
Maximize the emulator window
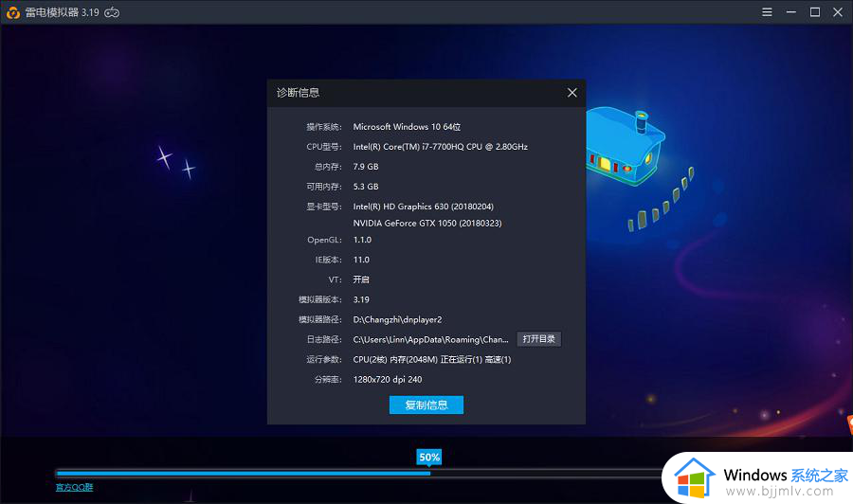tap(815, 12)
